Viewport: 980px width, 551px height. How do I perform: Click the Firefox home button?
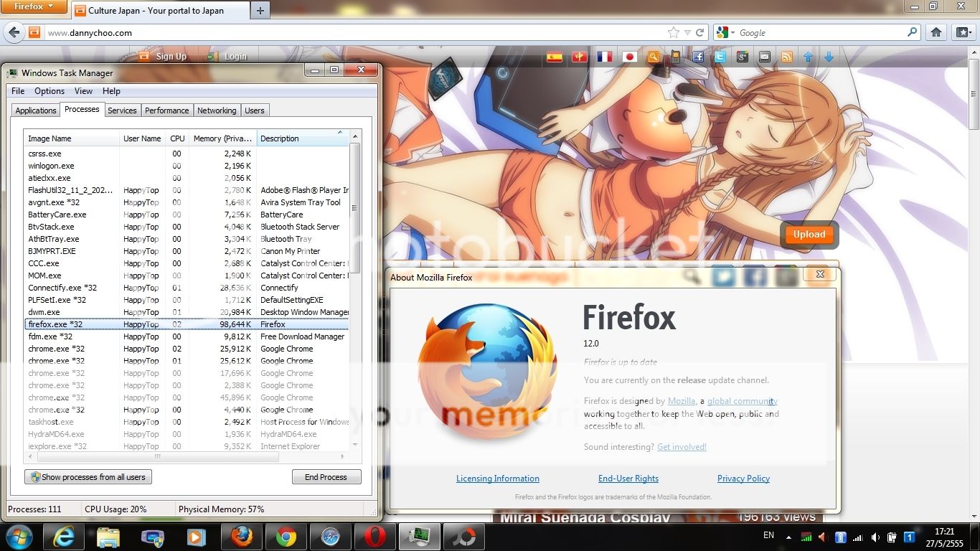tap(936, 32)
